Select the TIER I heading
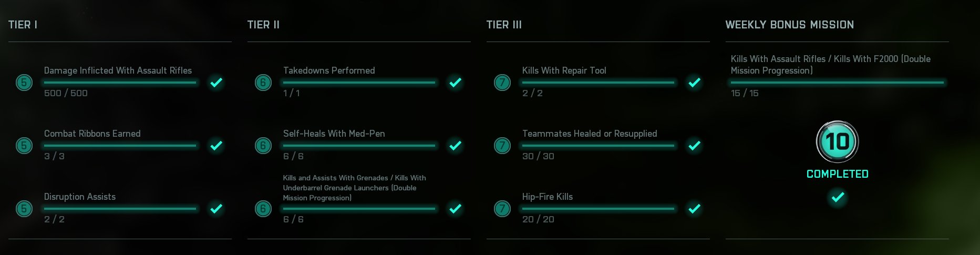980x255 pixels. 23,25
